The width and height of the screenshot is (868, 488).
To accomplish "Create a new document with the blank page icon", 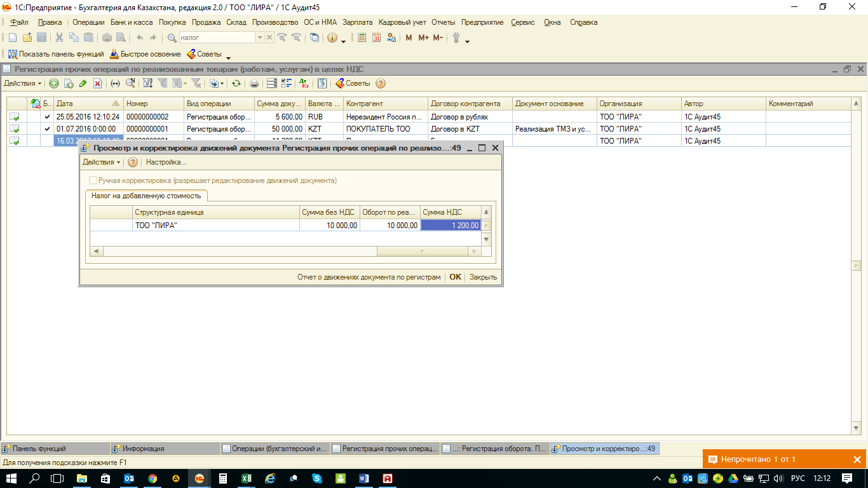I will pos(12,37).
